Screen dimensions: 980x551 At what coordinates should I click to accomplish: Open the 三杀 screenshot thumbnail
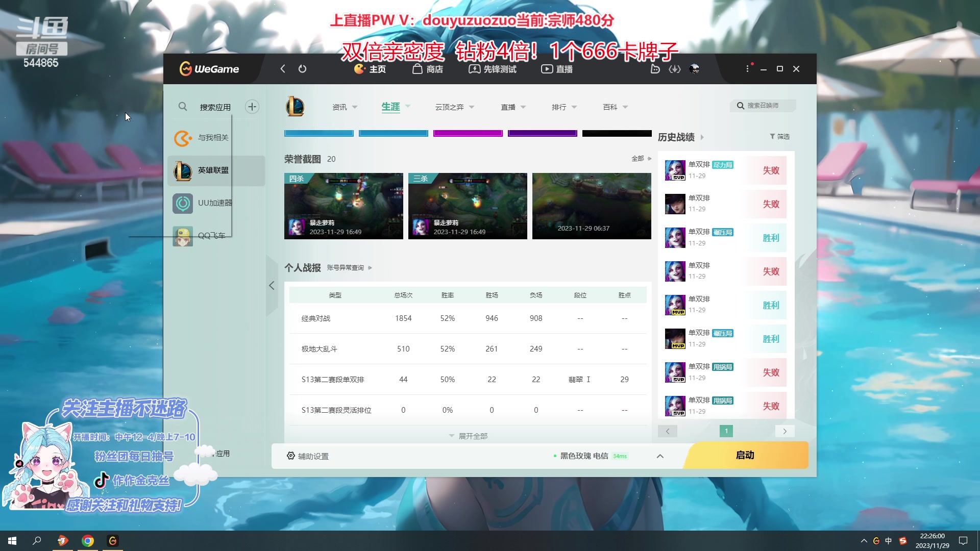[x=468, y=206]
